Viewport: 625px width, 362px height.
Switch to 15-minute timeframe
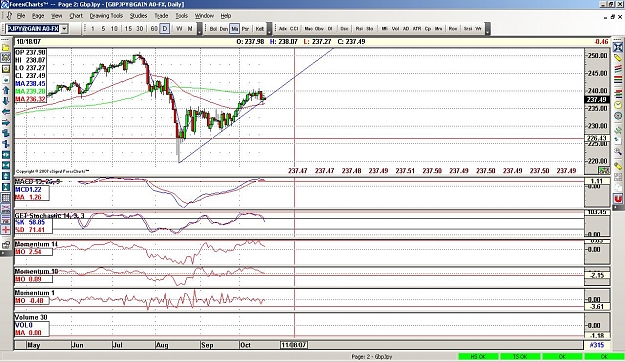(128, 29)
